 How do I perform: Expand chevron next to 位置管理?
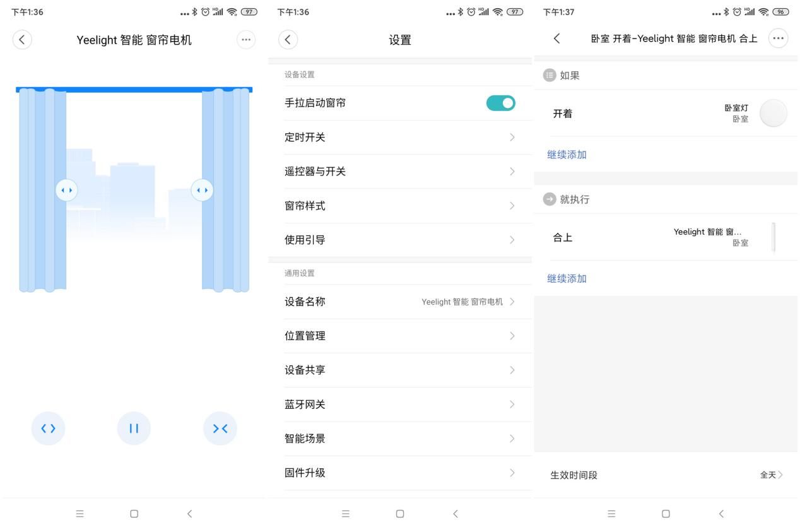(x=512, y=336)
